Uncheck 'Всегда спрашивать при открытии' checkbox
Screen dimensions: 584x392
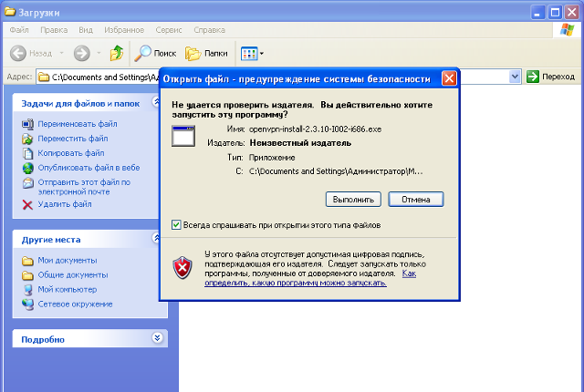point(176,224)
